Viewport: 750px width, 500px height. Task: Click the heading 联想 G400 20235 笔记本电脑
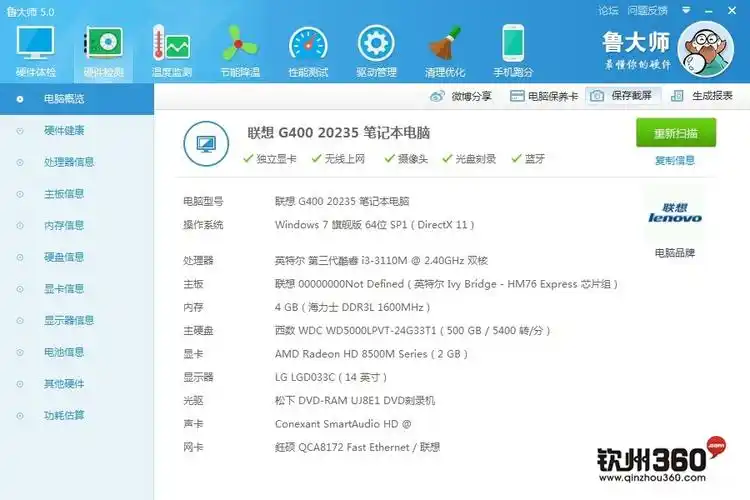pyautogui.click(x=339, y=133)
